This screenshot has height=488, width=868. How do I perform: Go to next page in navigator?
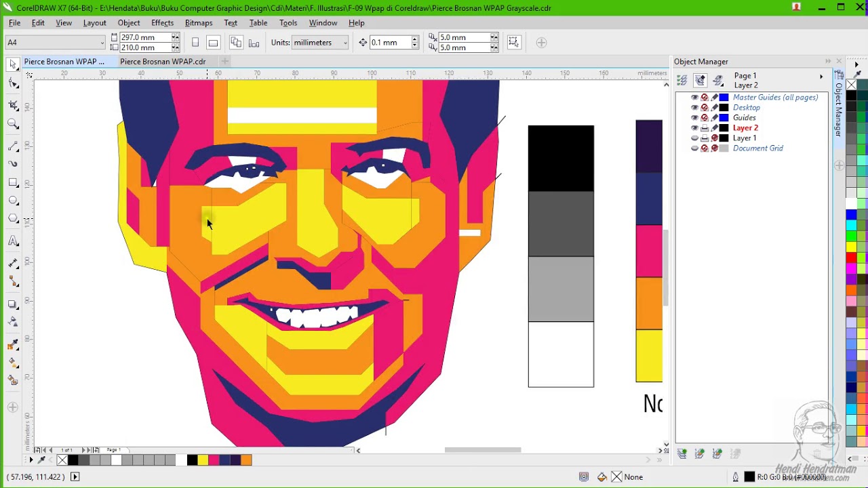84,450
